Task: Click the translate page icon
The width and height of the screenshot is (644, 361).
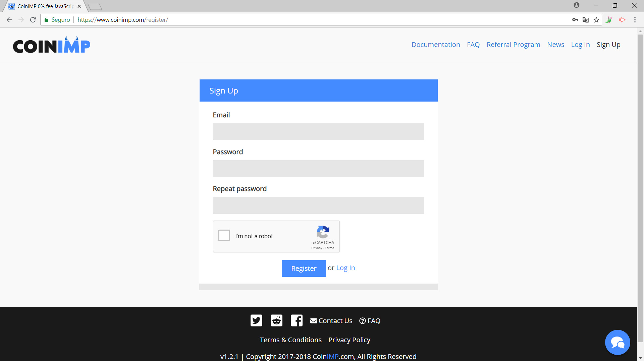Action: click(586, 20)
